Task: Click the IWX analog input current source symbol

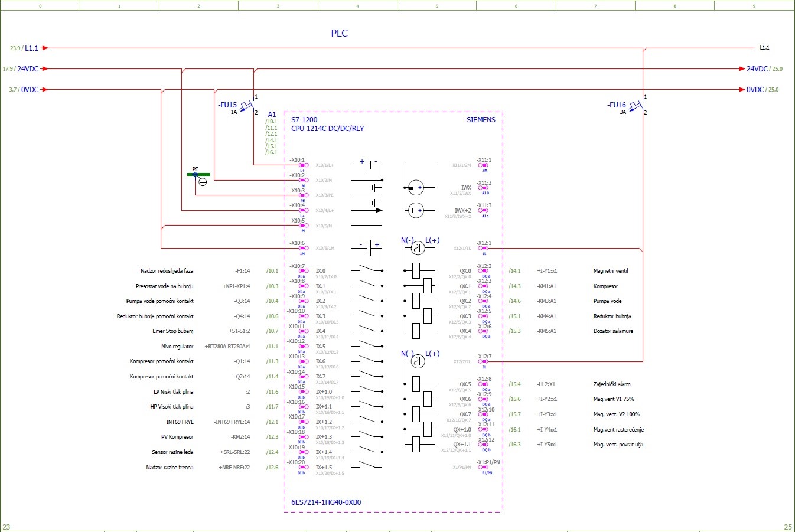Action: [416, 188]
